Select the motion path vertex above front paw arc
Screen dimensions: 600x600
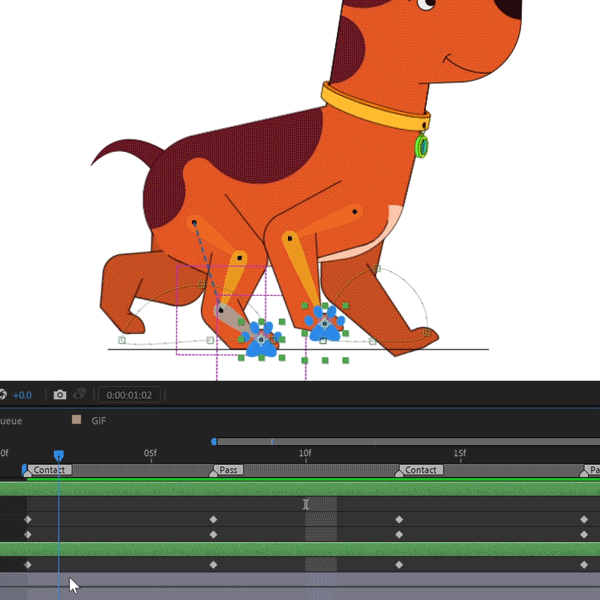pyautogui.click(x=377, y=269)
